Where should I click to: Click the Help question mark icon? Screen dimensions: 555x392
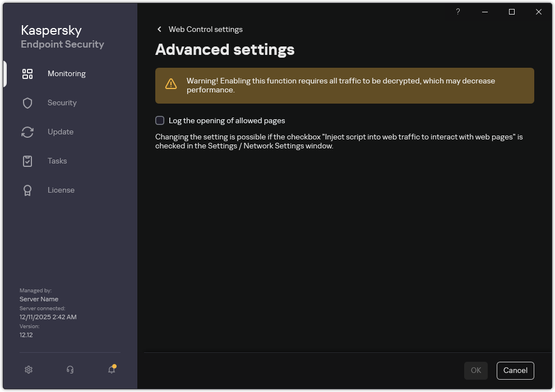click(457, 12)
